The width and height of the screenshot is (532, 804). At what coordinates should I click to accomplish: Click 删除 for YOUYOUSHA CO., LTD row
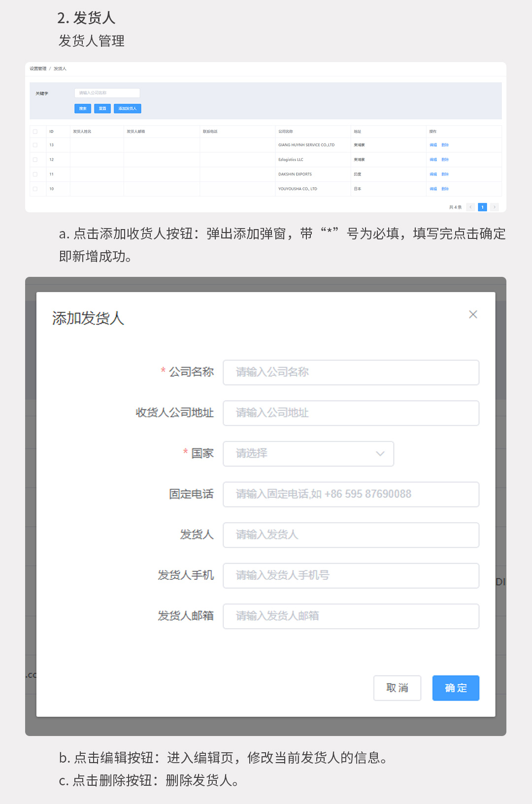[445, 189]
